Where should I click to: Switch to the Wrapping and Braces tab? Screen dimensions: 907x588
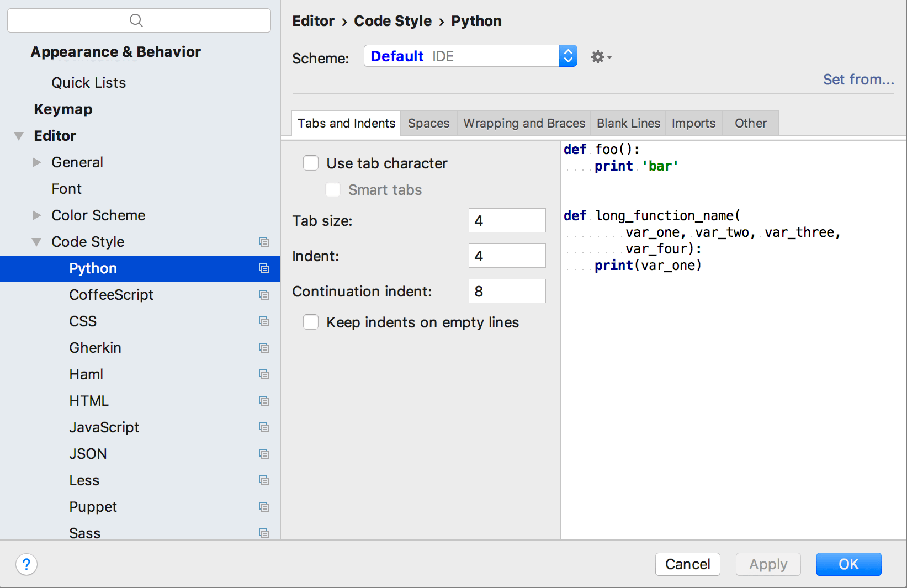point(523,123)
